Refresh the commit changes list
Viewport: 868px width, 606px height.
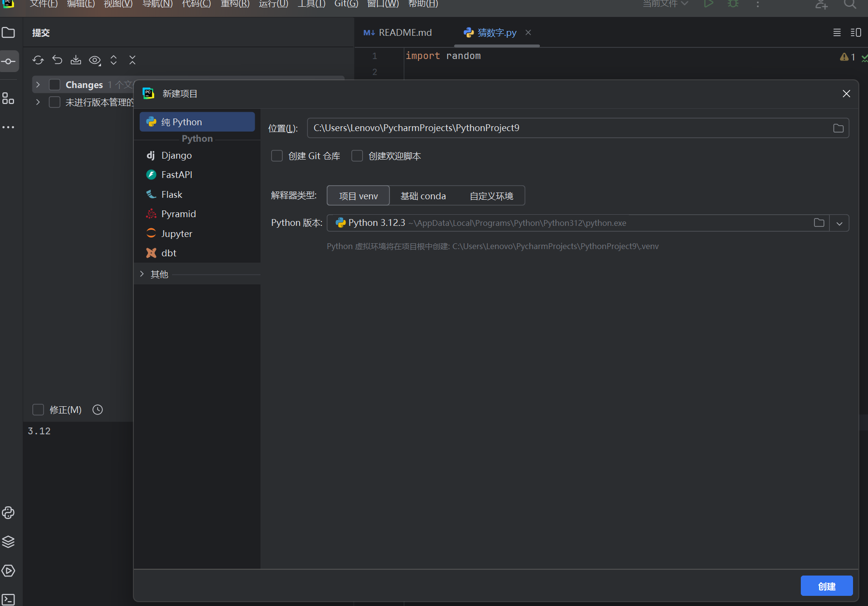click(38, 60)
